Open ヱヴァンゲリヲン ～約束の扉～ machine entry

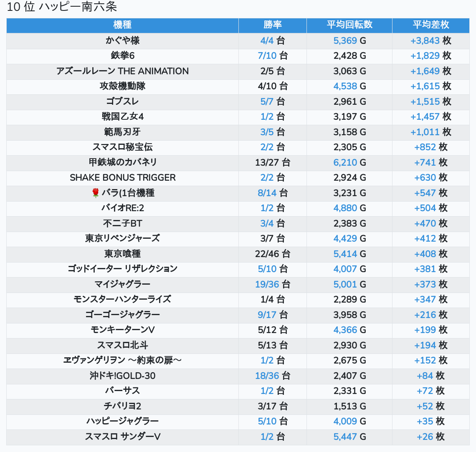122,360
